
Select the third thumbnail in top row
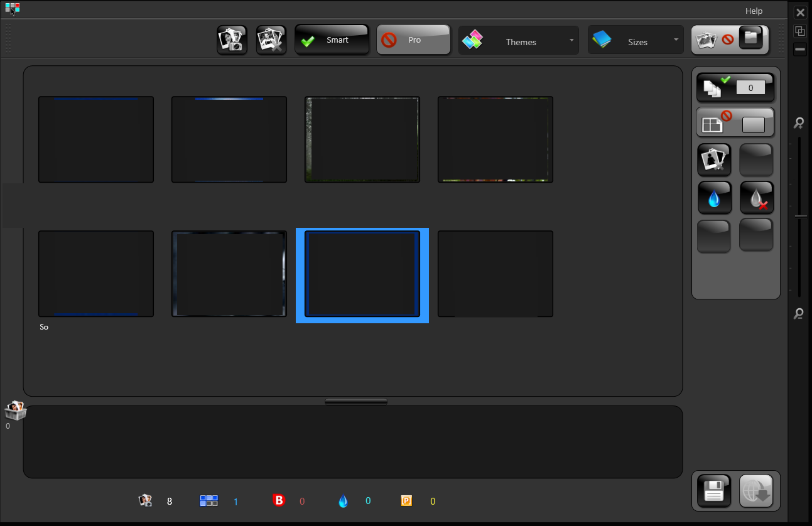pyautogui.click(x=362, y=139)
